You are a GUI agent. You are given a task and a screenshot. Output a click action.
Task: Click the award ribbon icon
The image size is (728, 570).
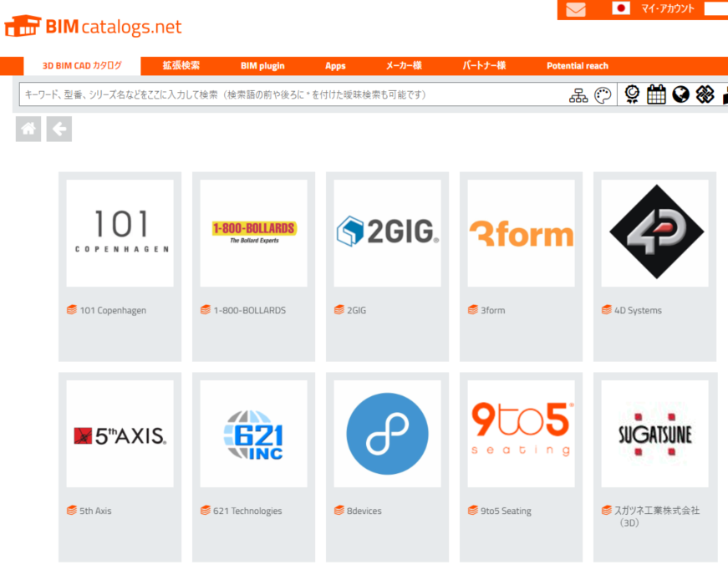click(x=632, y=94)
